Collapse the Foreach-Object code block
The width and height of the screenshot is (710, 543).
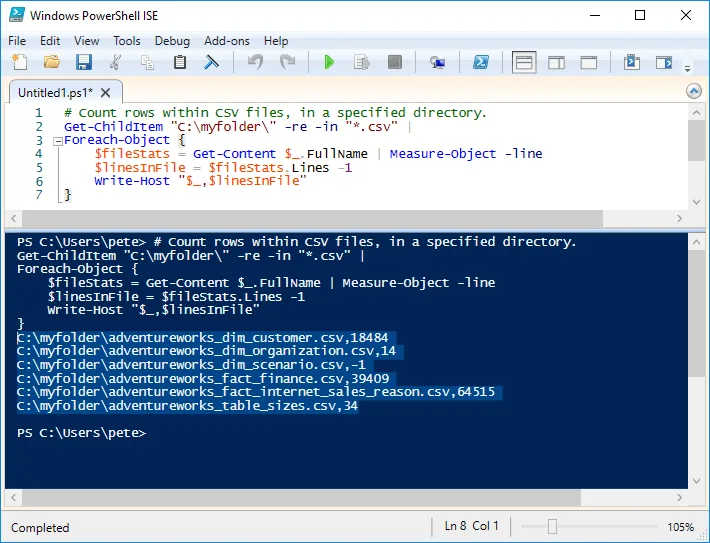coord(58,141)
